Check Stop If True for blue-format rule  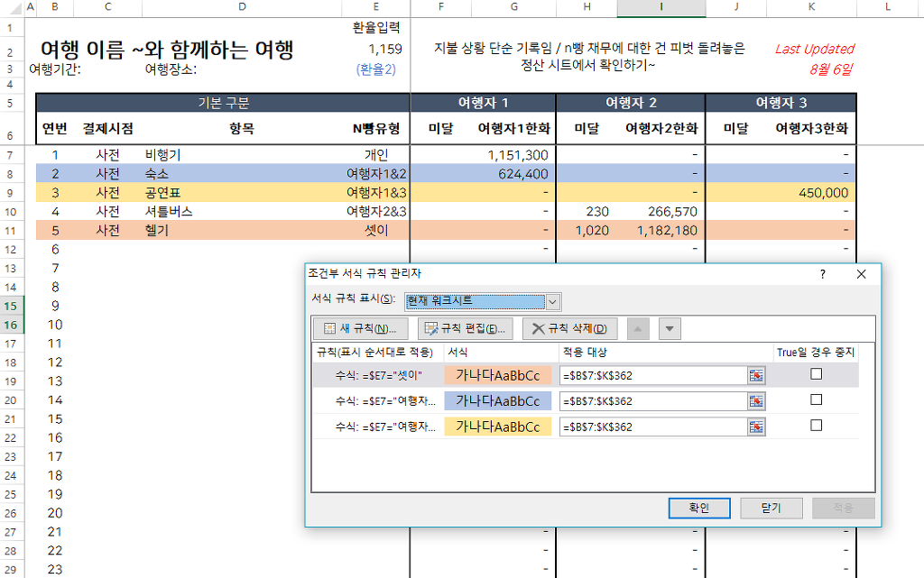(816, 399)
